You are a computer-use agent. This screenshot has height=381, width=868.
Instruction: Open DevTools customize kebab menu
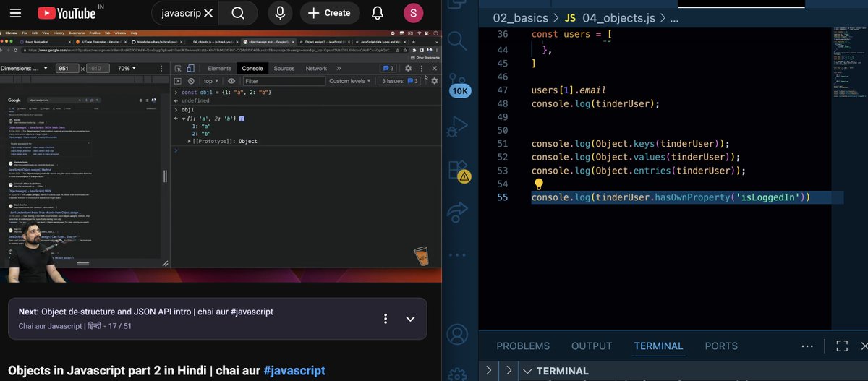coord(422,68)
